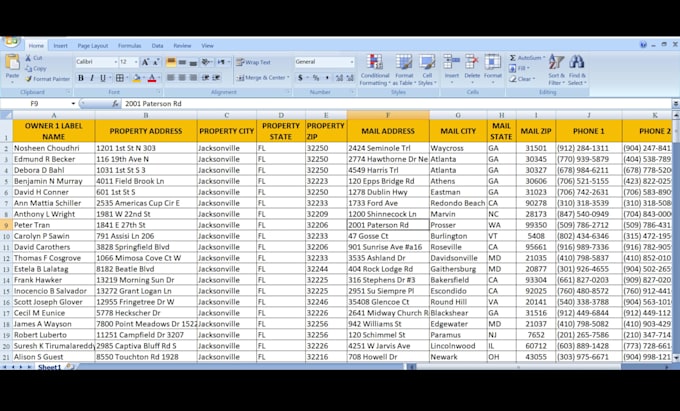Click the Increase Decimal icon
This screenshot has height=411, width=680.
coord(339,78)
